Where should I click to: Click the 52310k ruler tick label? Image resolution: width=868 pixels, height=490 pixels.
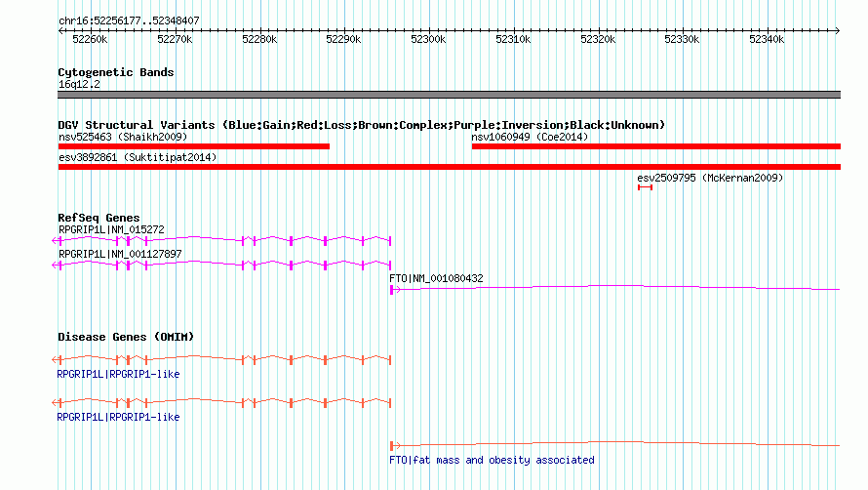coord(513,39)
